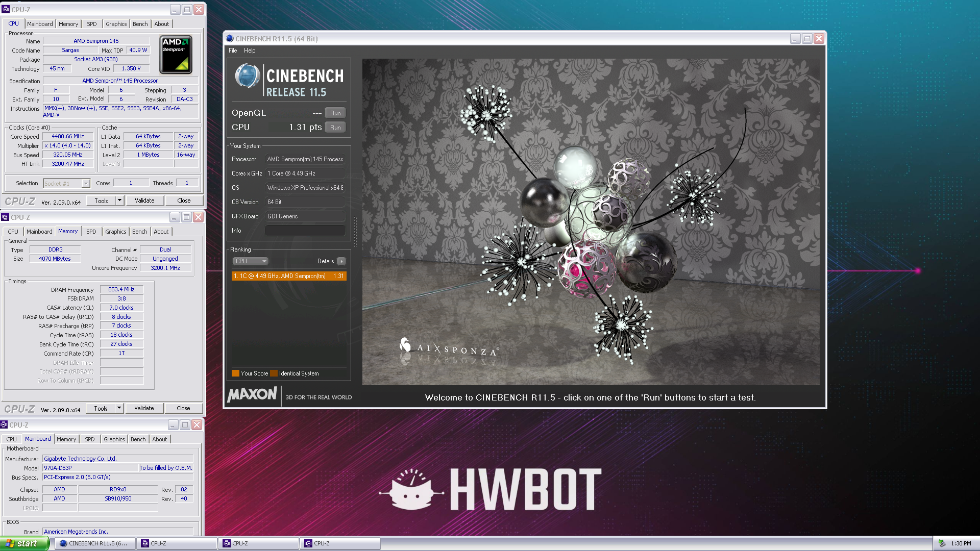
Task: Click the Cinebench globe logo icon
Action: [x=248, y=76]
